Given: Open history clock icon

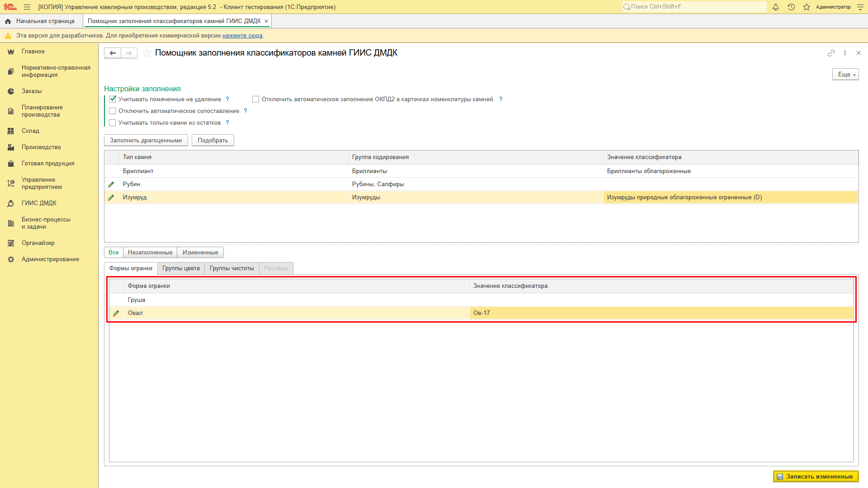Looking at the screenshot, I should click(791, 7).
